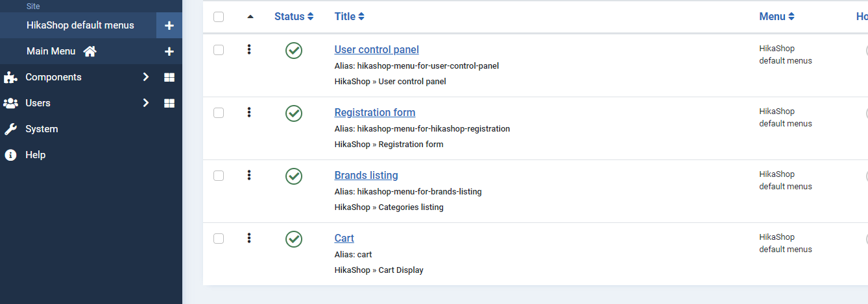Open the Help menu in sidebar
The width and height of the screenshot is (868, 304).
(35, 155)
